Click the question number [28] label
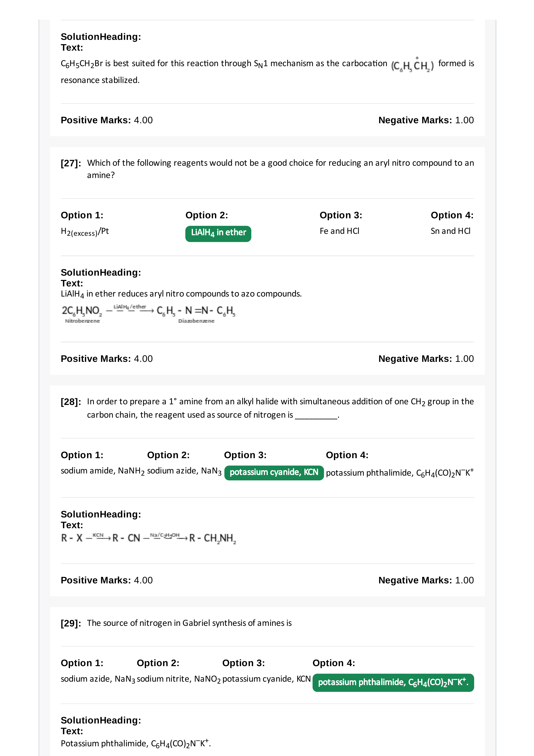This screenshot has width=534, height=756. click(71, 402)
